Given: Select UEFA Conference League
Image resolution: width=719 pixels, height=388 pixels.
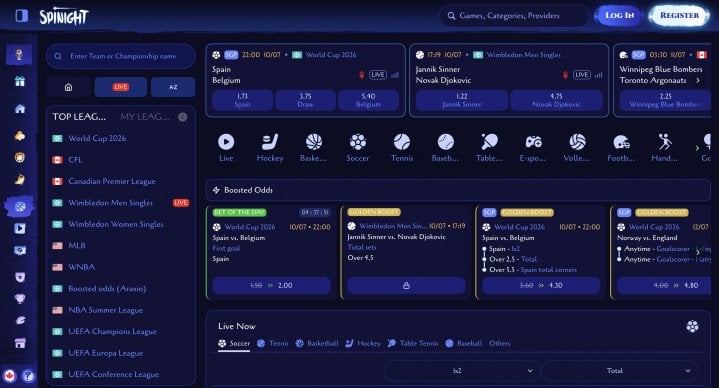Looking at the screenshot, I should click(121, 374).
